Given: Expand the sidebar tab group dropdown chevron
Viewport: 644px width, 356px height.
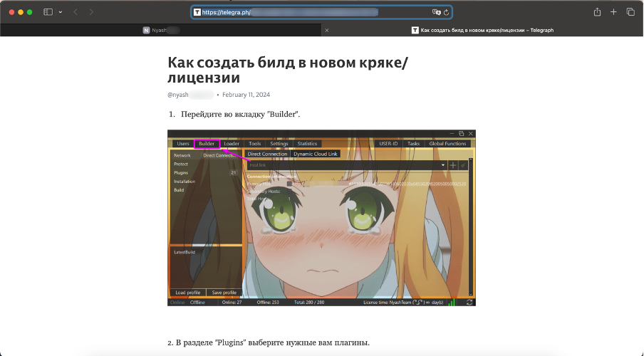Looking at the screenshot, I should tap(61, 12).
